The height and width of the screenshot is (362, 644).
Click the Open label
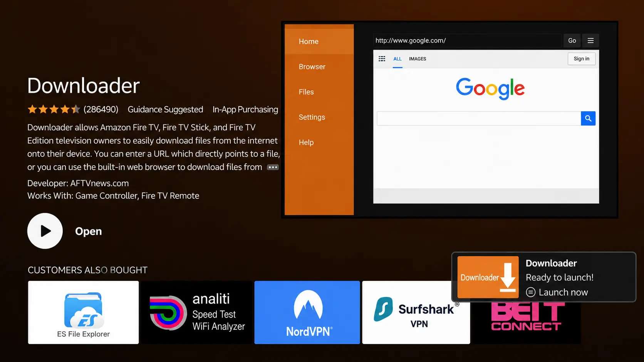point(89,231)
